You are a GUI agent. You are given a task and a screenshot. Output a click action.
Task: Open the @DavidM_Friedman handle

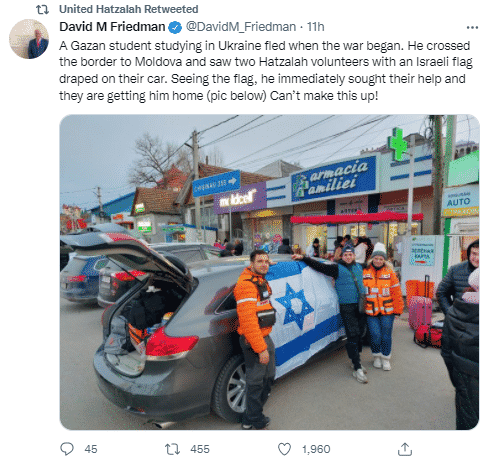coord(241,27)
